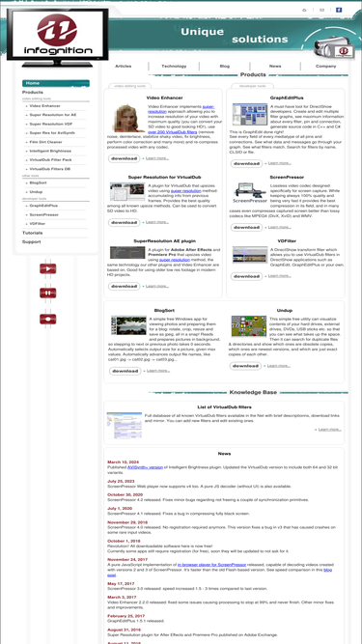
Task: Select the Company menu item
Action: click(326, 66)
